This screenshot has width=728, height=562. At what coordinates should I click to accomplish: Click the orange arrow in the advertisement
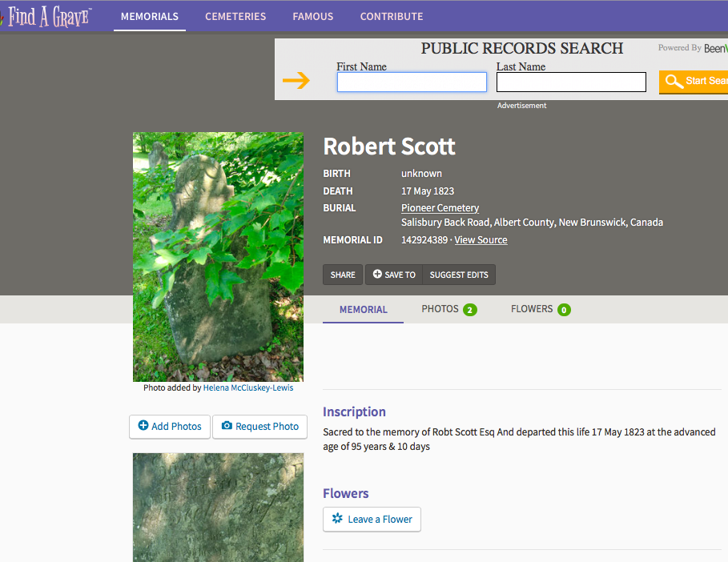click(296, 81)
